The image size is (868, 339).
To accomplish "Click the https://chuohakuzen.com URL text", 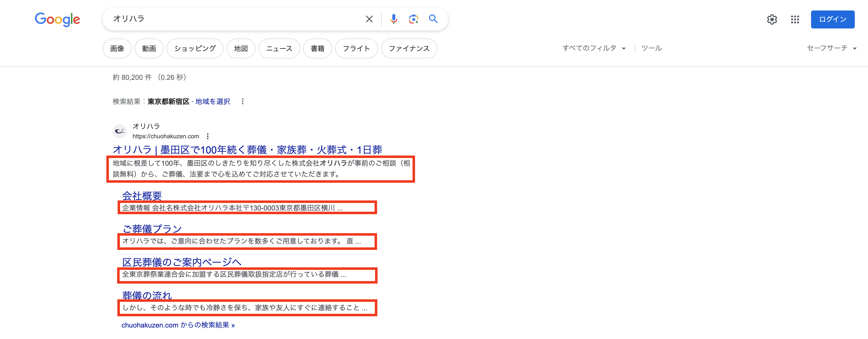I will point(166,136).
